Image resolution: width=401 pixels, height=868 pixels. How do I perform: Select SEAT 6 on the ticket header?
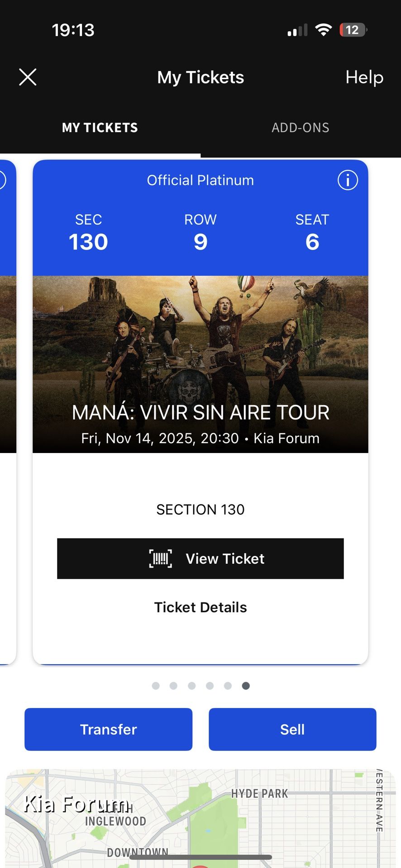(312, 231)
